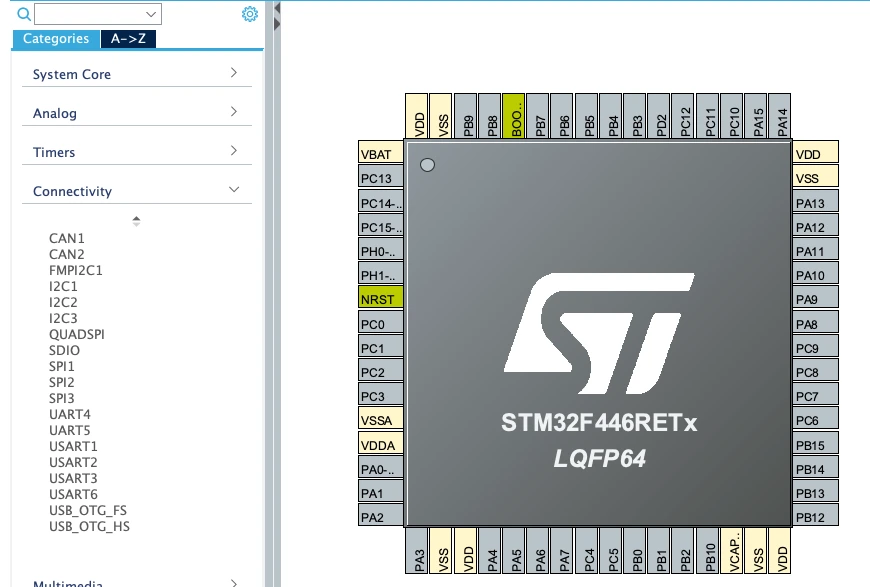Click pin PB10 on the bottom edge

(707, 550)
